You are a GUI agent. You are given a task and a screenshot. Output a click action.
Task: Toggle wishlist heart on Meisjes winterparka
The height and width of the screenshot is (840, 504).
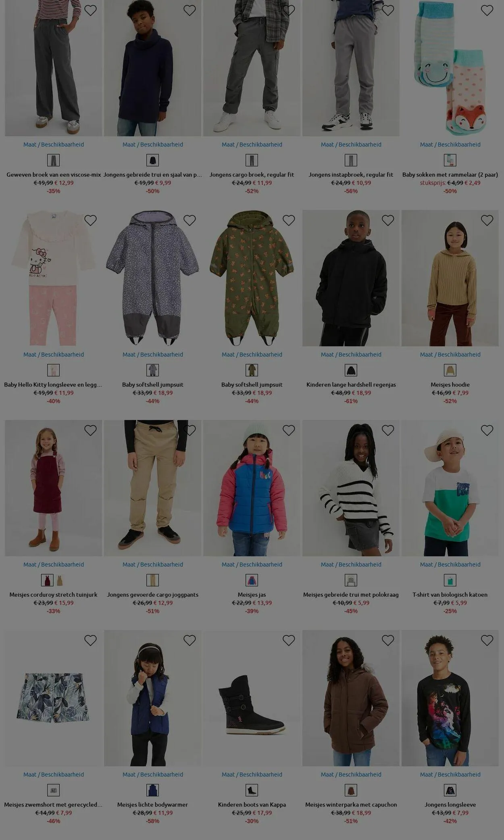pyautogui.click(x=387, y=640)
